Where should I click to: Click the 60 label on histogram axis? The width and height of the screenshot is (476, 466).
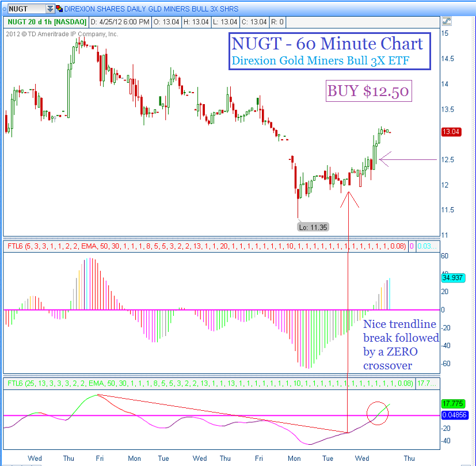click(x=445, y=256)
